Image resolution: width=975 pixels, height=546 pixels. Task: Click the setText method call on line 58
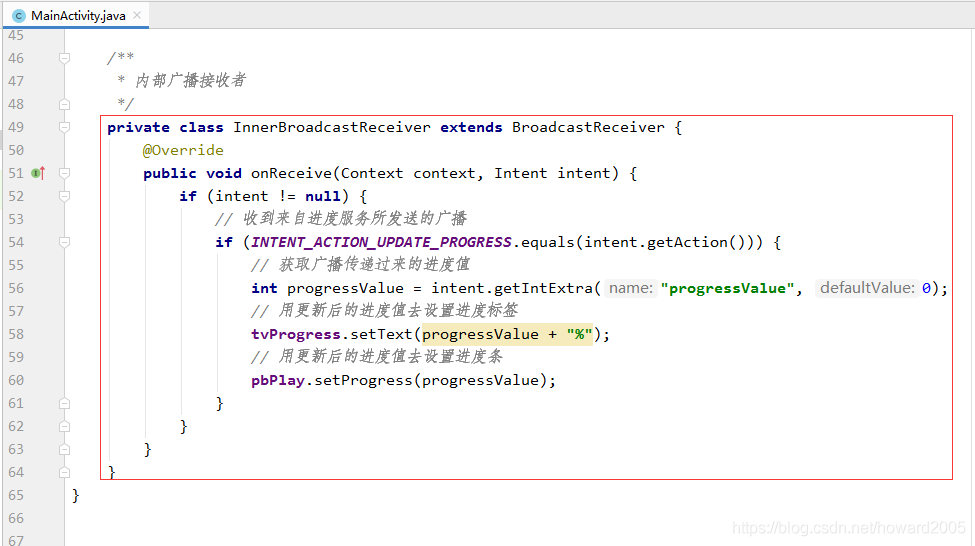pos(381,334)
